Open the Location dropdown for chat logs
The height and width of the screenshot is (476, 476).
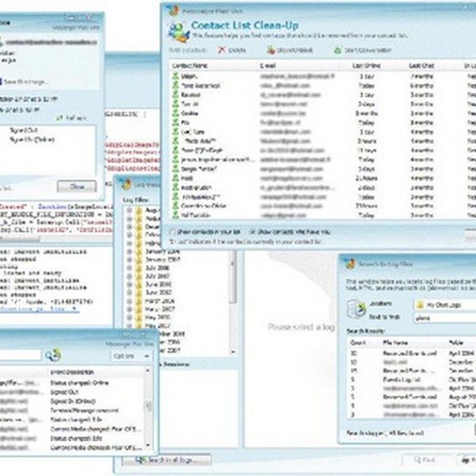(446, 304)
